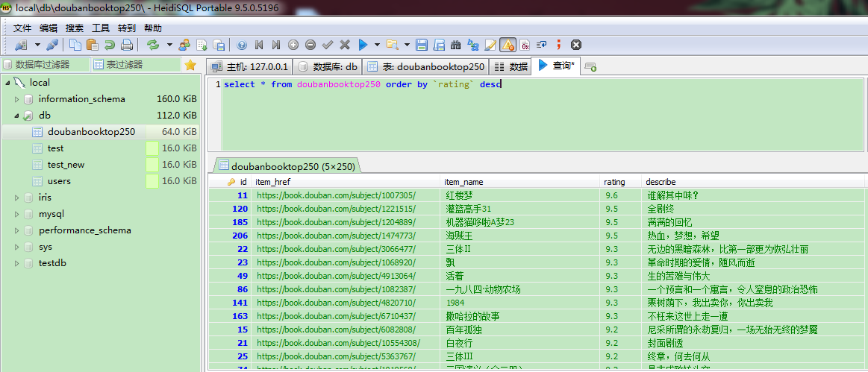
Task: Toggle BLOB as hex 0x icon
Action: coord(525,45)
